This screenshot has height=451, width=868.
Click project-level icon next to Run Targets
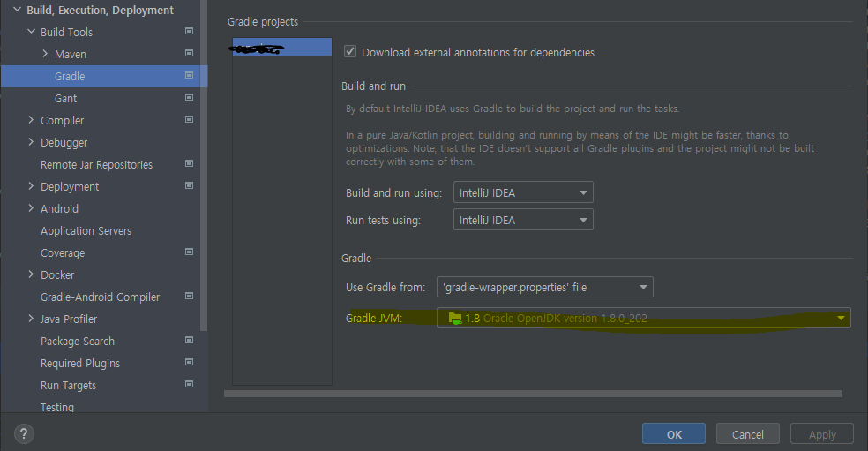point(189,385)
